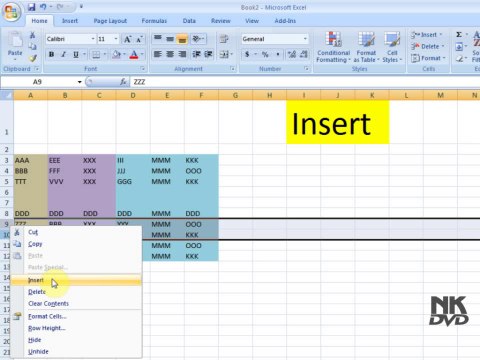Viewport: 480px width, 360px height.
Task: Choose Clear Contents from context menu
Action: tap(76, 304)
